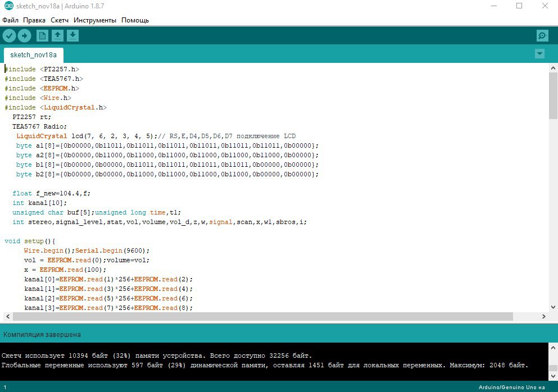Click the editor horizontal scrollbar thumb

(x=262, y=316)
